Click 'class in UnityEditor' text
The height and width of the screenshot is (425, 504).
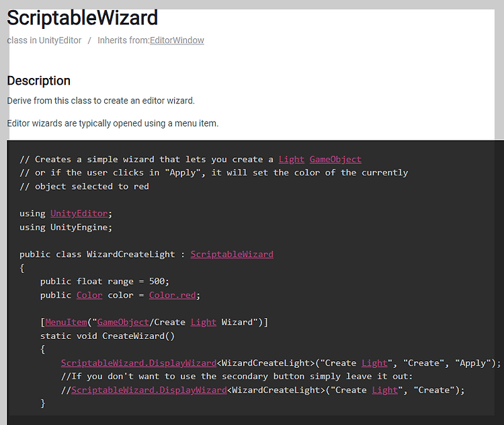(x=44, y=40)
